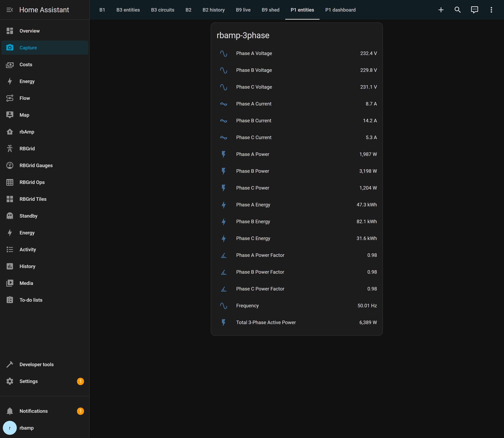Open RBGrid Ops grid icon

coord(10,182)
